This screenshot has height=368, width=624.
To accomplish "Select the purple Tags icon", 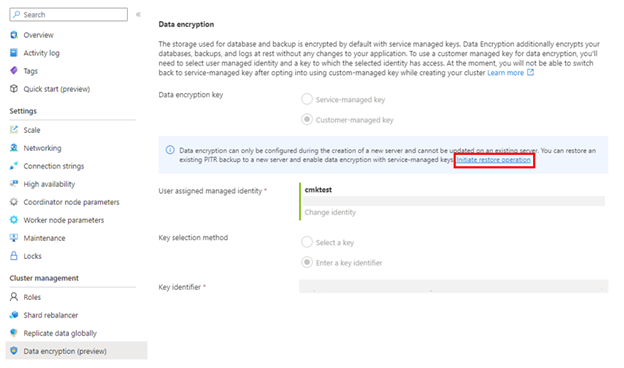I will point(14,71).
